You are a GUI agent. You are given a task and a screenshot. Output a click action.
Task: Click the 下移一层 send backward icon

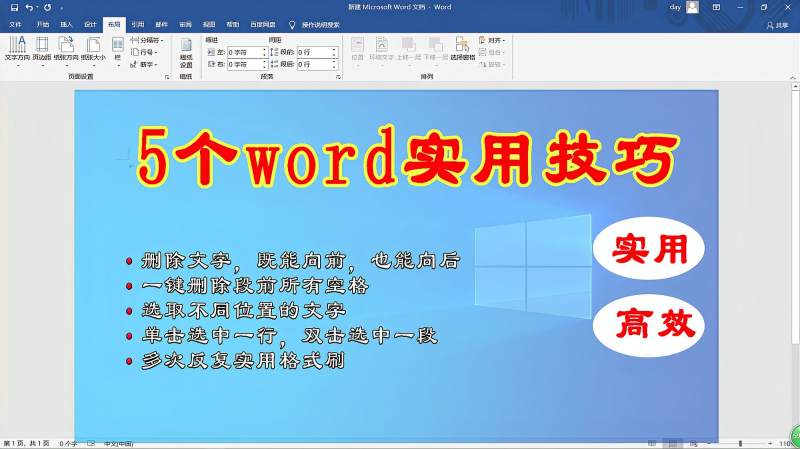(x=436, y=50)
